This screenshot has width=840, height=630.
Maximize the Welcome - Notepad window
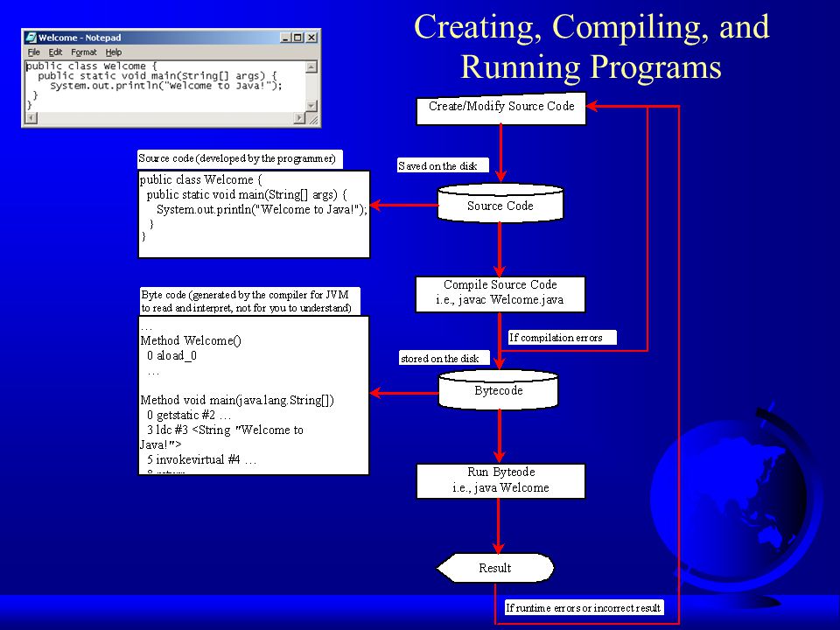(297, 38)
